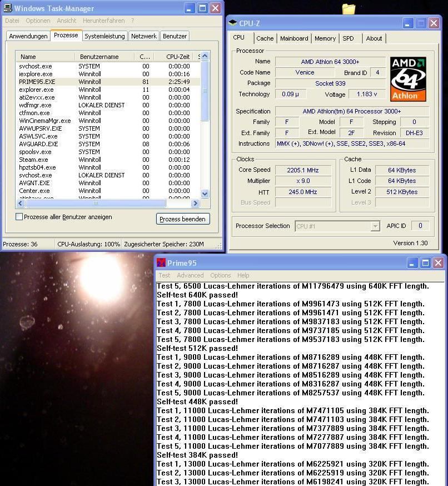Sort processes by the Name column header
The image size is (448, 486).
(x=45, y=57)
